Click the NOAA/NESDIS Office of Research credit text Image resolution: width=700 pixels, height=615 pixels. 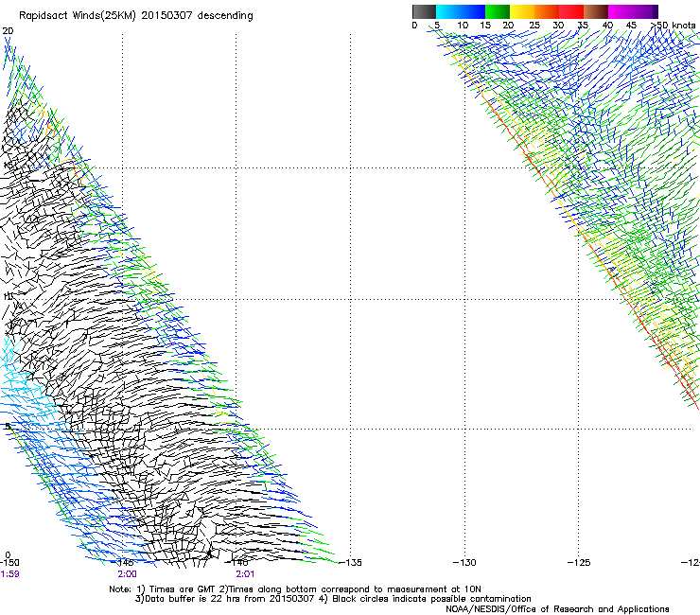557,609
